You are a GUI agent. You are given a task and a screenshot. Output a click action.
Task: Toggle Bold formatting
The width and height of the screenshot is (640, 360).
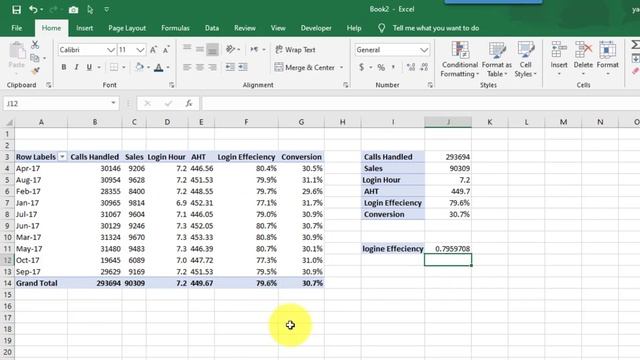tap(64, 67)
